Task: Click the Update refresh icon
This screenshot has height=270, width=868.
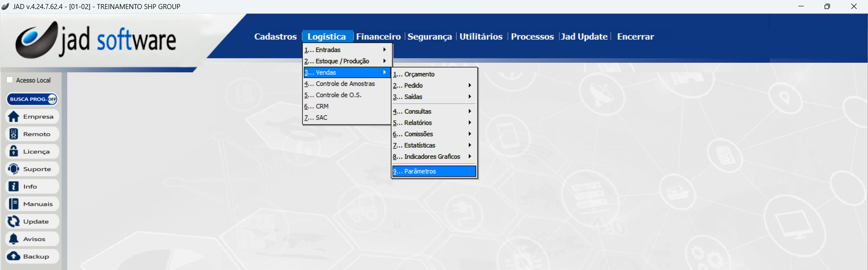Action: tap(14, 221)
